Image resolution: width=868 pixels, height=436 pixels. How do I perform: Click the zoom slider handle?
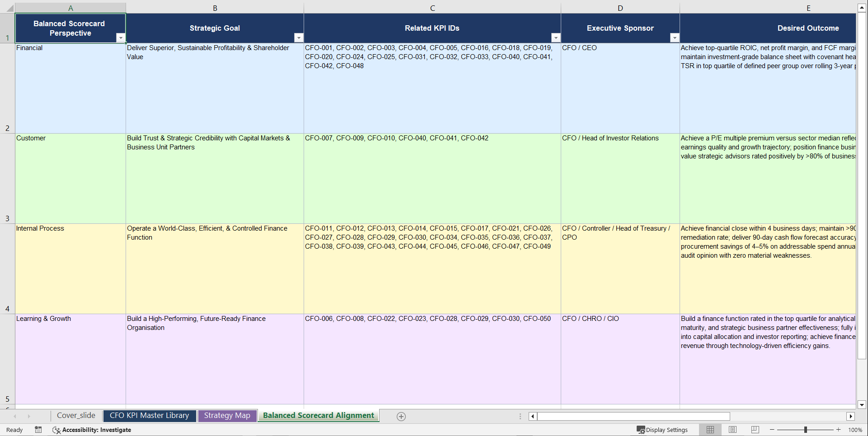[805, 430]
